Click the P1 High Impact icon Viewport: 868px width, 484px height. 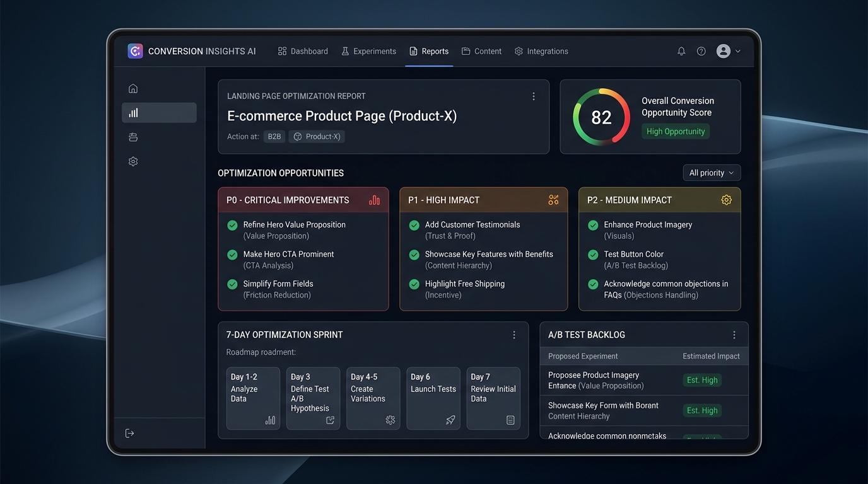tap(553, 200)
